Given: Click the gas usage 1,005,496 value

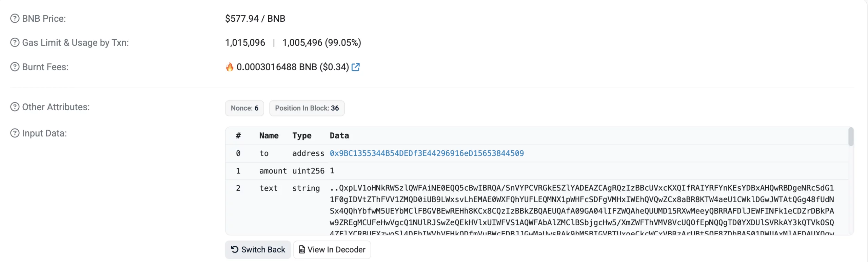Looking at the screenshot, I should (x=302, y=42).
